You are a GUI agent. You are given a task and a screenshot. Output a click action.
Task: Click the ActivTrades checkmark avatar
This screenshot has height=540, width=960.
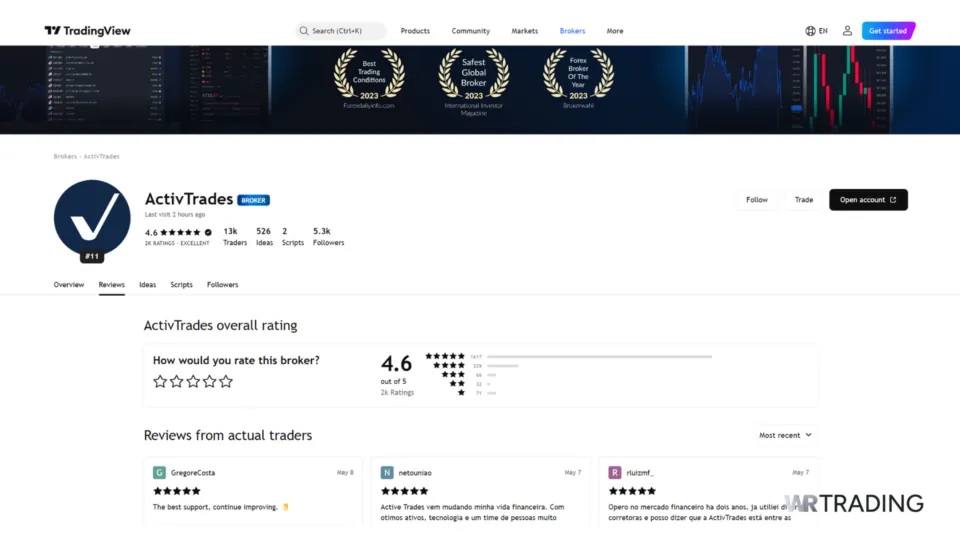(x=92, y=218)
